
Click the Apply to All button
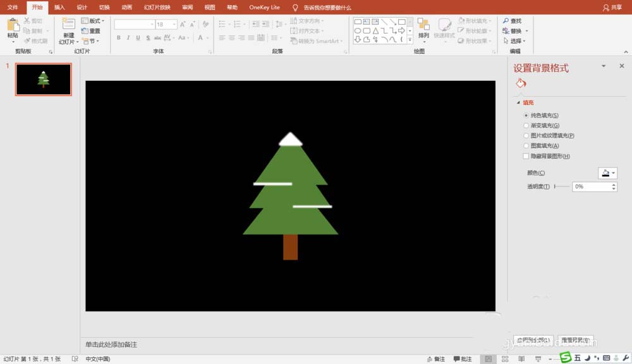(x=533, y=340)
